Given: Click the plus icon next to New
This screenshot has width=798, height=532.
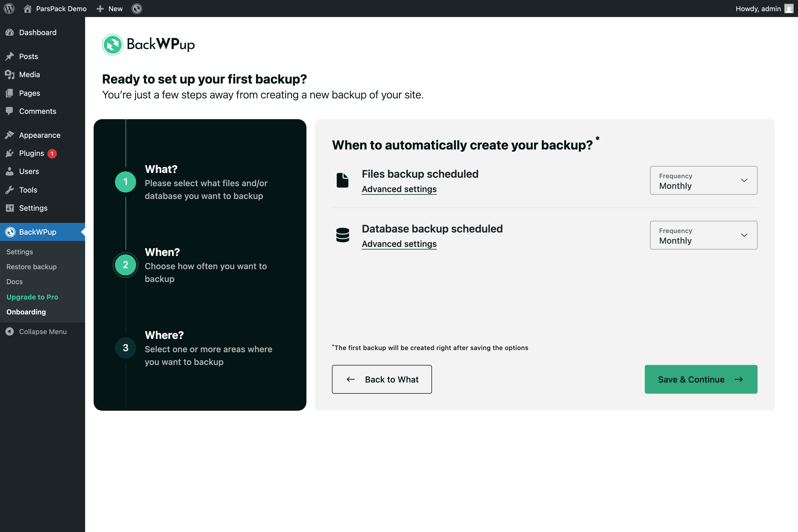Looking at the screenshot, I should [100, 9].
